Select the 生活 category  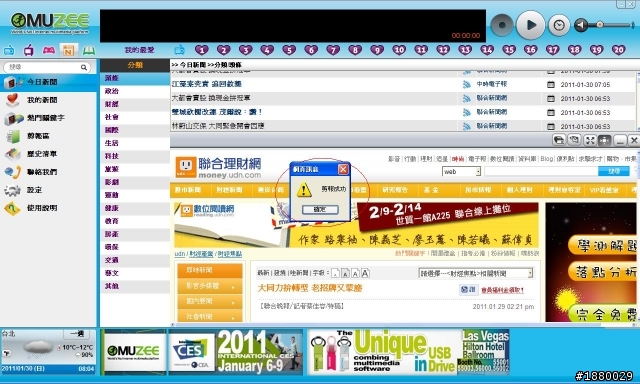pyautogui.click(x=135, y=143)
